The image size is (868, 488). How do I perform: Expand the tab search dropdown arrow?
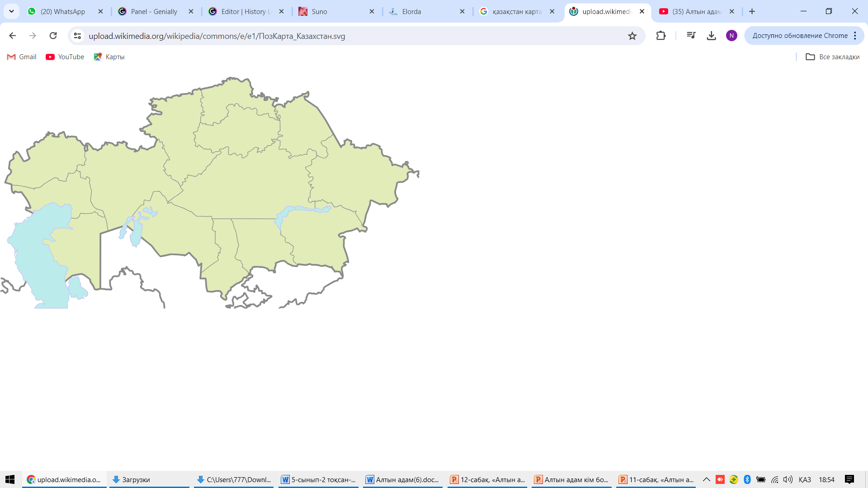click(x=11, y=11)
